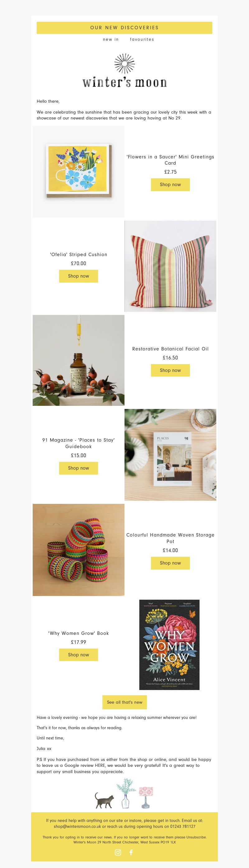Open the Facebook icon in footer
The height and width of the screenshot is (868, 249).
[x=131, y=852]
